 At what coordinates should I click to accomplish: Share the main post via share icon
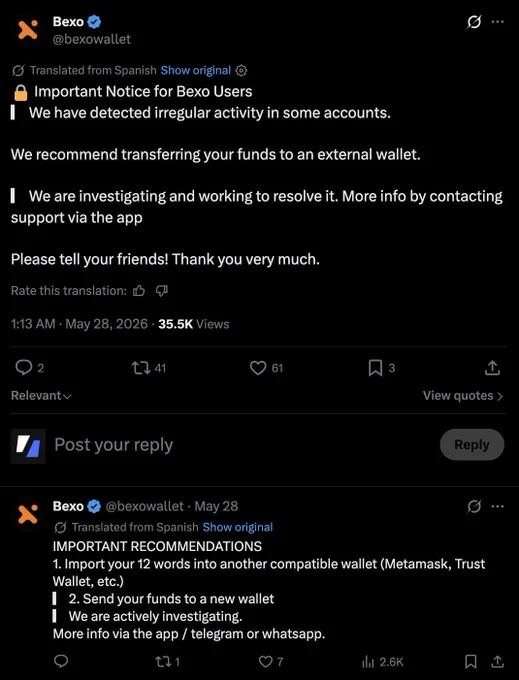(493, 368)
